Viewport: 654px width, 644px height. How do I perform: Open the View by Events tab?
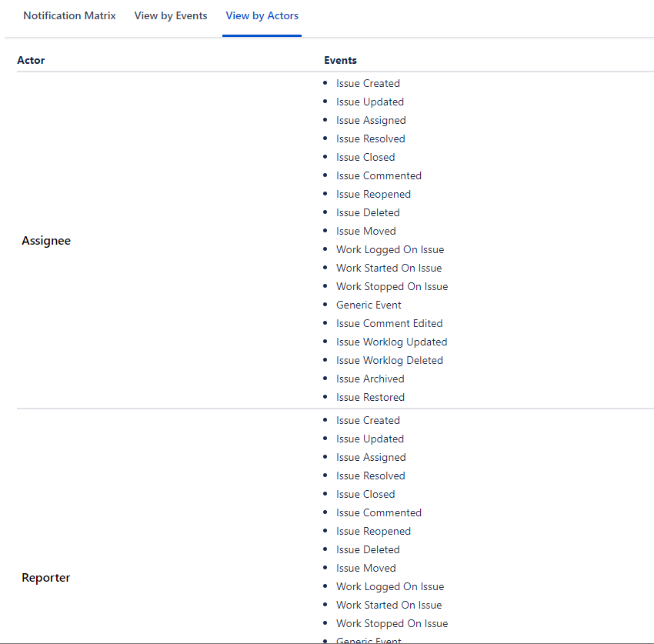tap(171, 16)
